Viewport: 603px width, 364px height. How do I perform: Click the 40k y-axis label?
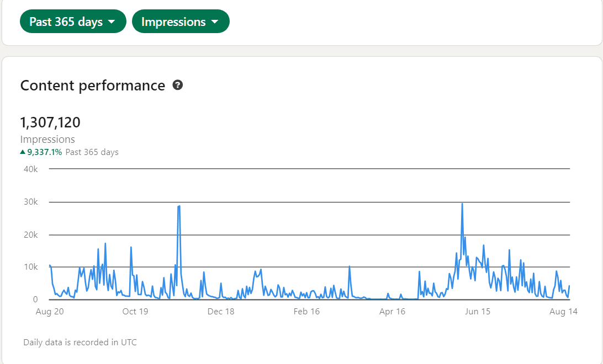pyautogui.click(x=31, y=169)
